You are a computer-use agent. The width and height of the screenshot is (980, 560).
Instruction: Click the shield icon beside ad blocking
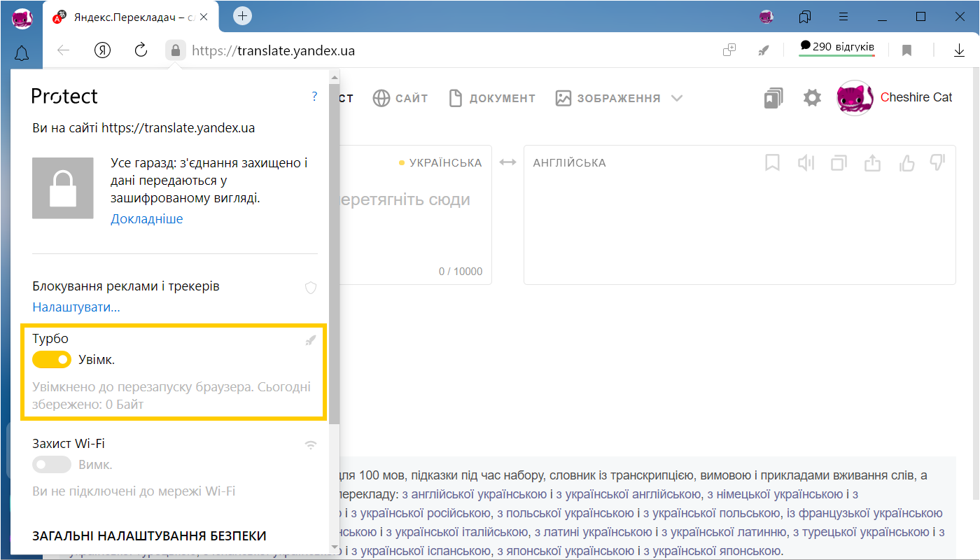[x=311, y=287]
